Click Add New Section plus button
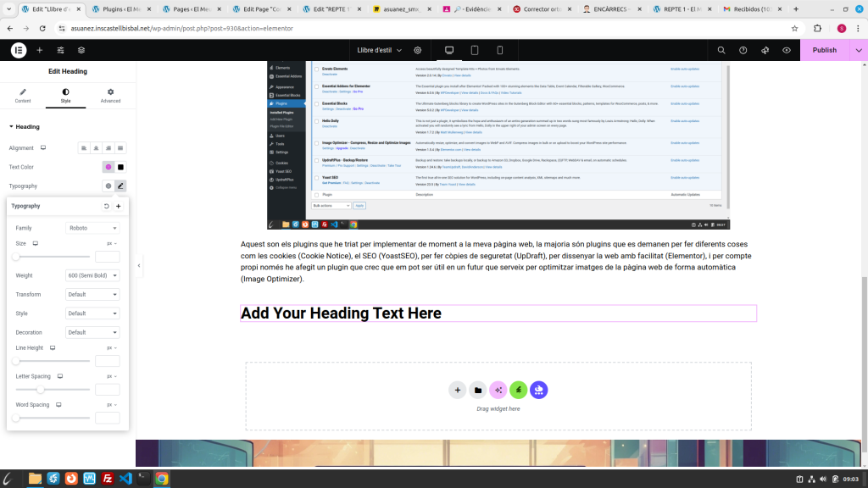The height and width of the screenshot is (488, 868). [x=457, y=390]
